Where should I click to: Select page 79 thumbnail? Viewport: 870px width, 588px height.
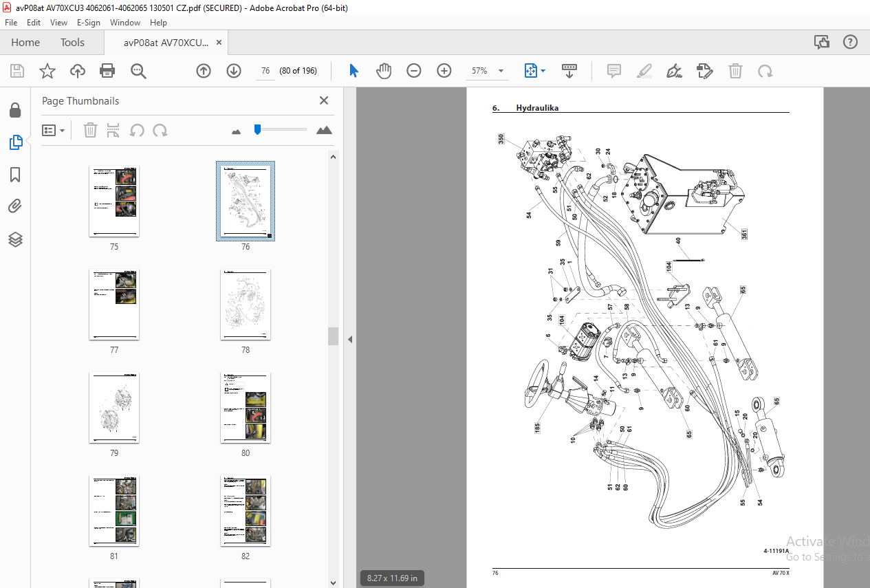tap(114, 407)
